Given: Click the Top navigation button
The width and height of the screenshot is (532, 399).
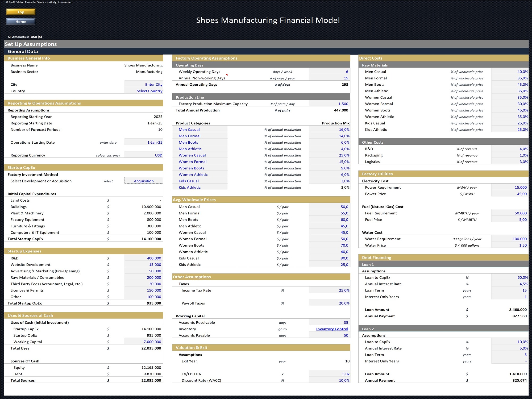Looking at the screenshot, I should click(x=20, y=12).
